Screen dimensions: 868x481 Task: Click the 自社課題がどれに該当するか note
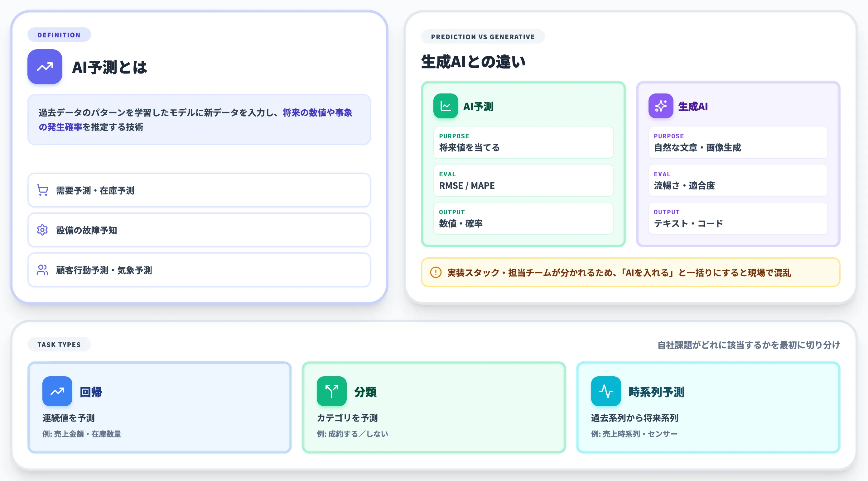point(749,345)
